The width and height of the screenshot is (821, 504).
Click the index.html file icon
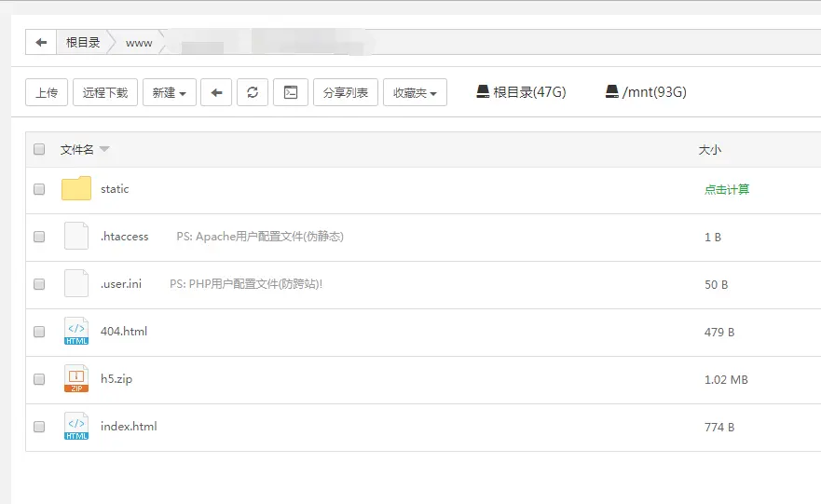pos(76,427)
